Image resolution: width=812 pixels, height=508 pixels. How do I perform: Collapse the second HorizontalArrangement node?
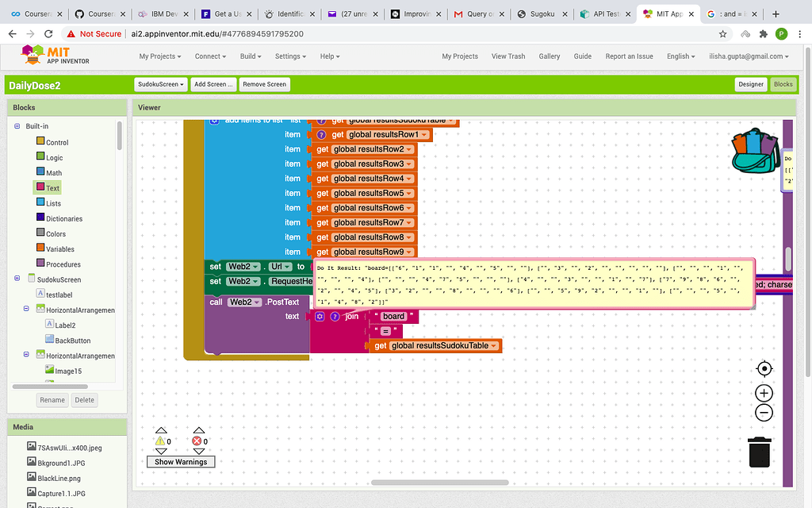point(26,355)
